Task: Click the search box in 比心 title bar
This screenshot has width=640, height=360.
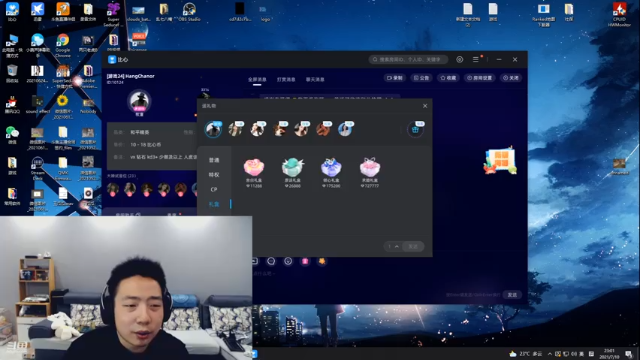Action: pyautogui.click(x=408, y=60)
